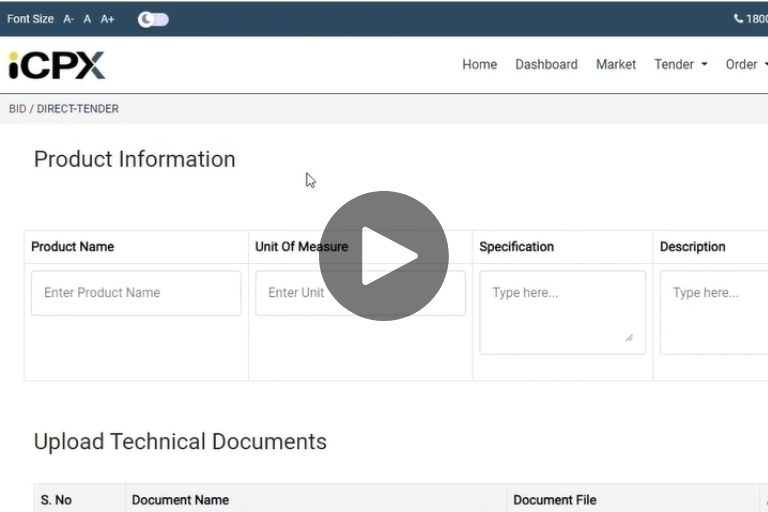
Task: Toggle the dark mode moon switch
Action: (153, 19)
